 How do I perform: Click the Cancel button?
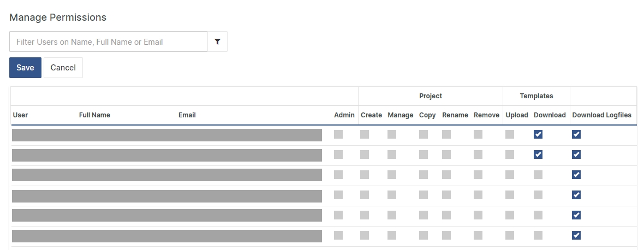tap(63, 68)
